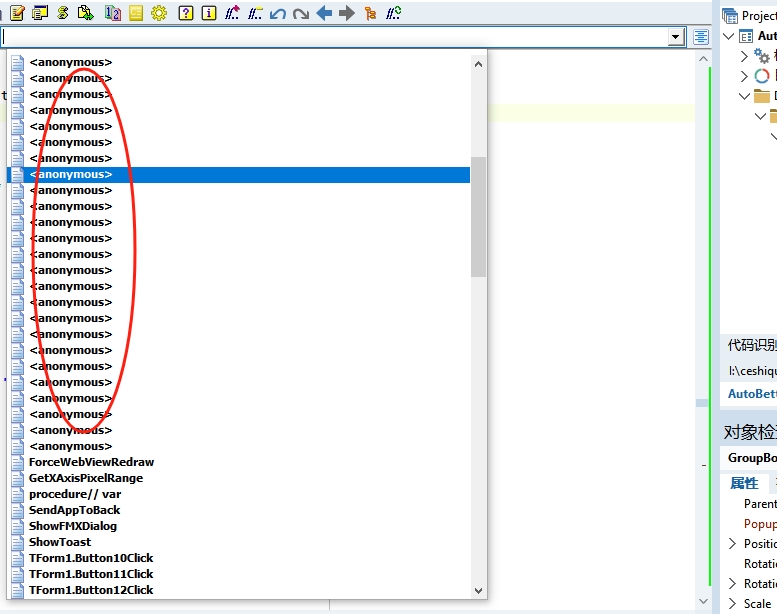Image resolution: width=777 pixels, height=614 pixels.
Task: Expand the Scale property in inspector
Action: [x=732, y=604]
